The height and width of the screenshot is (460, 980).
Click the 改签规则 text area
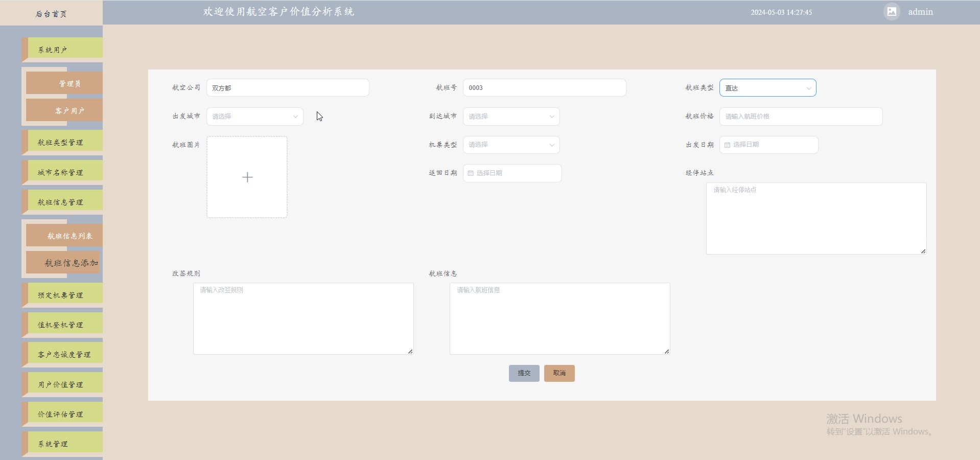[304, 318]
